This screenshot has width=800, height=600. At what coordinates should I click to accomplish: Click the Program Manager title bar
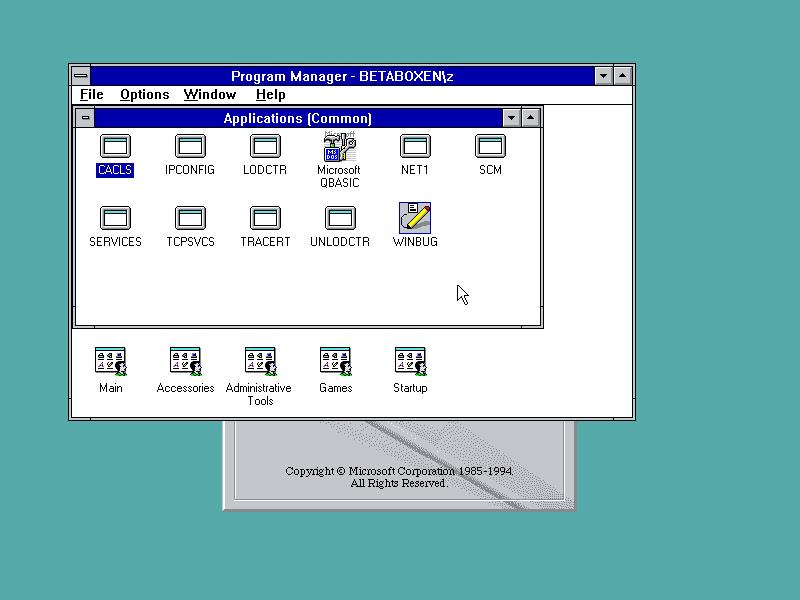342,76
